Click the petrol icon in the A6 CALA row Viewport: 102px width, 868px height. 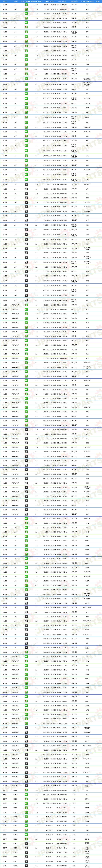click(26, 581)
